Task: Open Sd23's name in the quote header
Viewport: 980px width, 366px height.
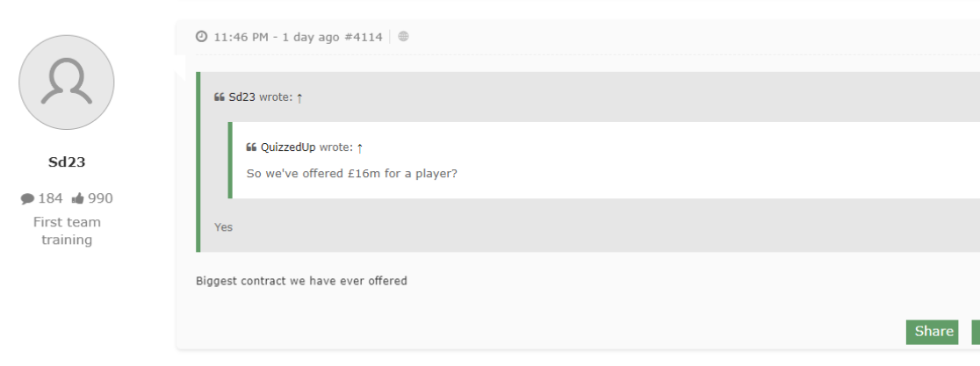Action: [x=241, y=97]
